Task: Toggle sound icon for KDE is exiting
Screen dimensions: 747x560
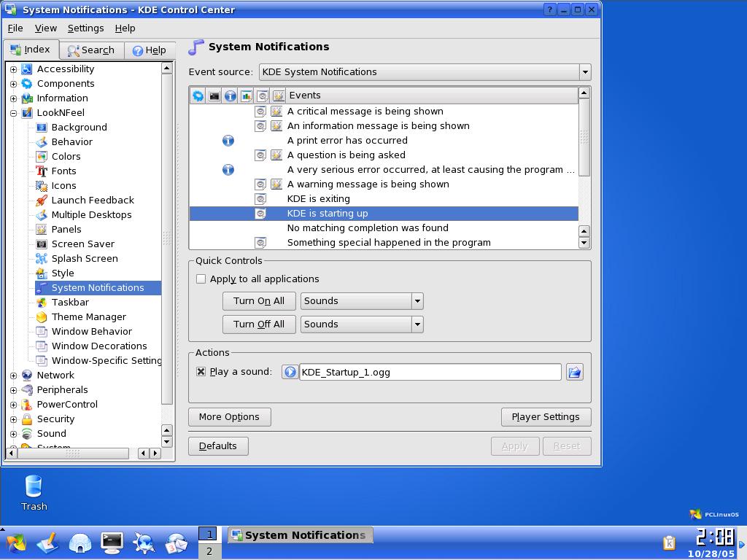Action: click(x=260, y=198)
